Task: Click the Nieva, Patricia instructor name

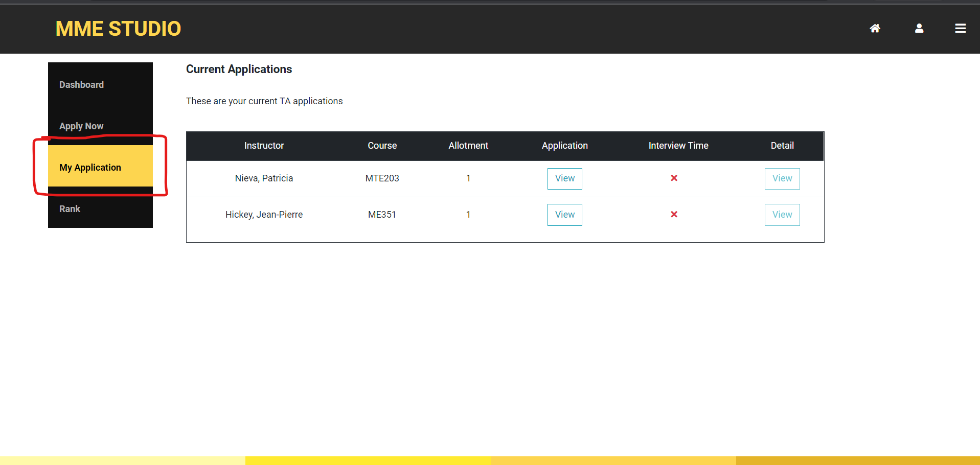Action: (x=264, y=178)
